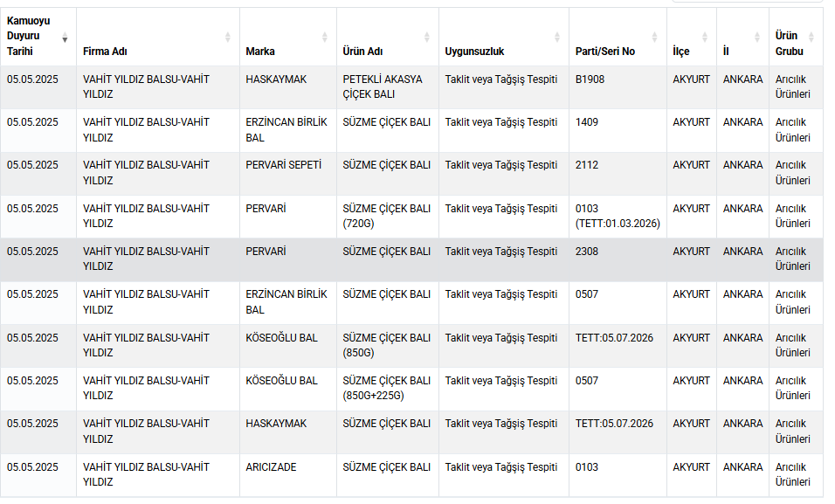Click the Firma Adı column header label
This screenshot has width=835, height=504.
tap(105, 52)
